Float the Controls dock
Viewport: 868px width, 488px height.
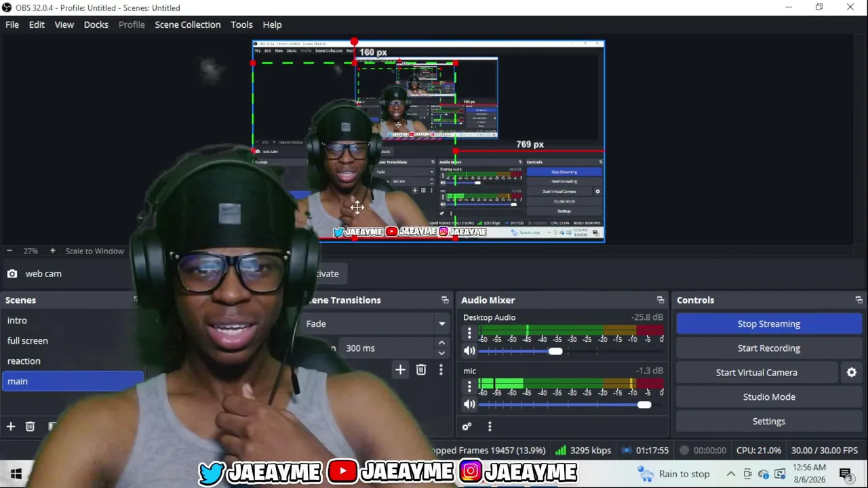(x=859, y=300)
